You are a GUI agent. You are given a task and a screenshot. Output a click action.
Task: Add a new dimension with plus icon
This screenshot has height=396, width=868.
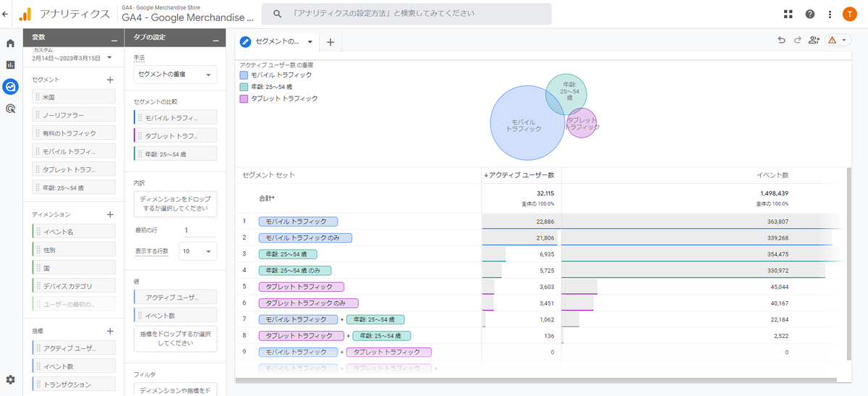pos(110,214)
